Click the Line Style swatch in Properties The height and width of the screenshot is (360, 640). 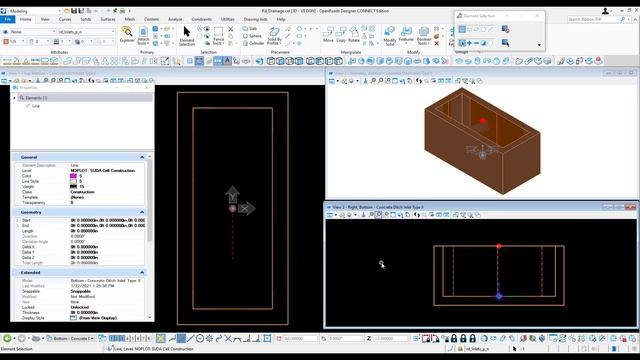pyautogui.click(x=73, y=181)
